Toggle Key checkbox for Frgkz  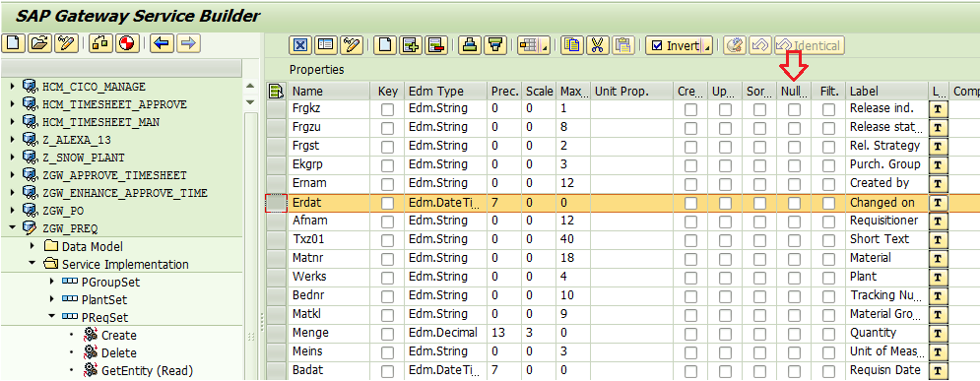[387, 109]
